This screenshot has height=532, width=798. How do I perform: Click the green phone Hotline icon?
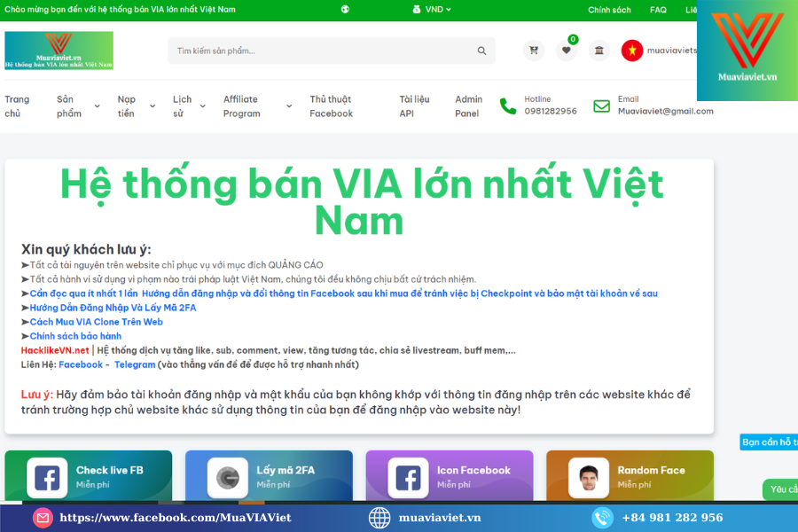(x=508, y=106)
